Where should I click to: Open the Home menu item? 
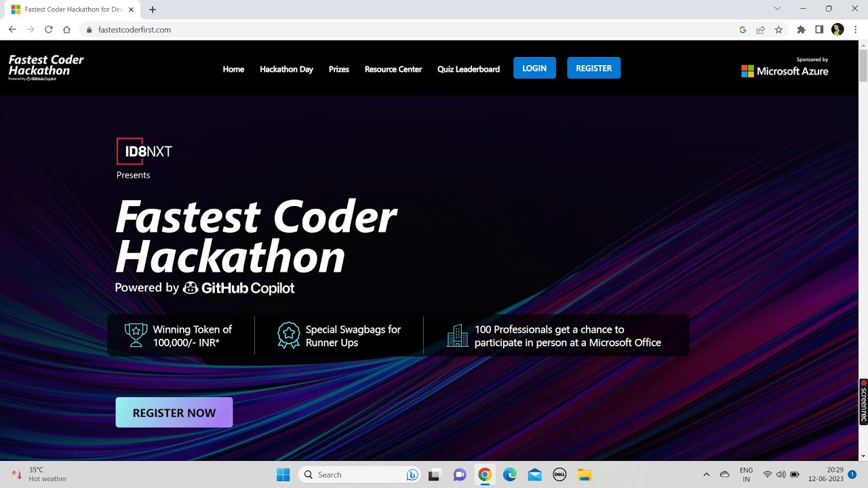[233, 69]
